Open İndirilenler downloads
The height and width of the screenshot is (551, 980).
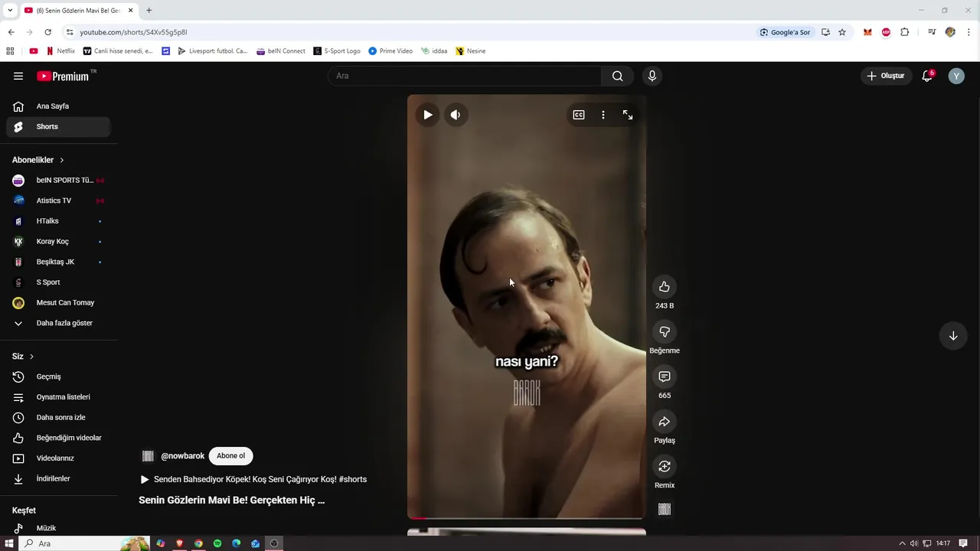58,479
